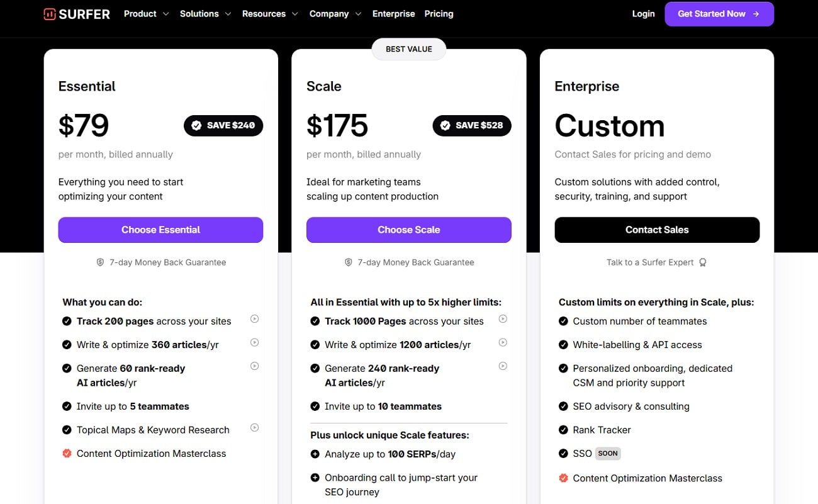Click the shield icon before 7-day Money Back Guarantee
The height and width of the screenshot is (504, 818).
(x=99, y=262)
